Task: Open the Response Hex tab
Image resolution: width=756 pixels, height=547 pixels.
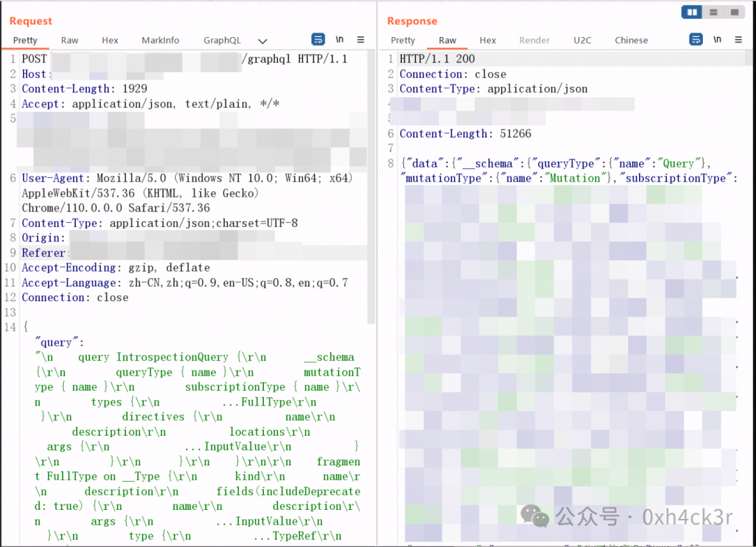Action: (487, 41)
